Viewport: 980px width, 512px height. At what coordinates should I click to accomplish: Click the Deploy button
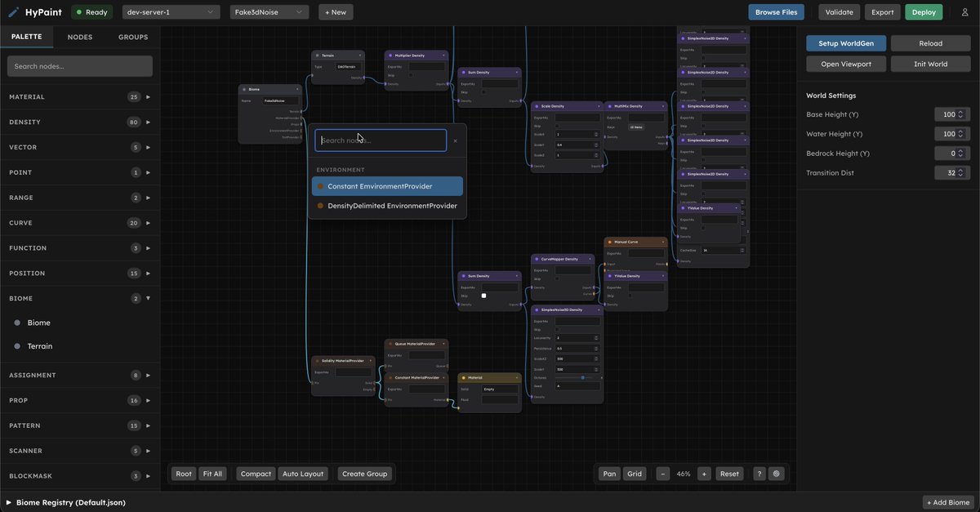tap(924, 12)
